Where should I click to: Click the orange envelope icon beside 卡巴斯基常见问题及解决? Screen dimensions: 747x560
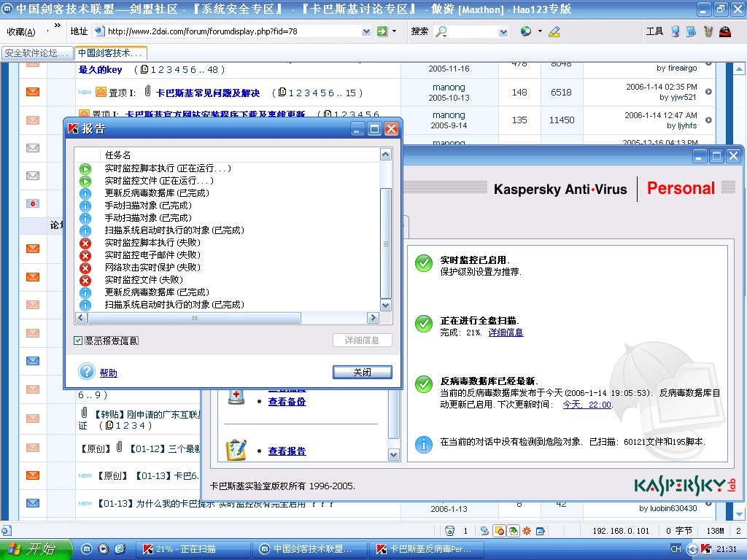click(x=33, y=91)
